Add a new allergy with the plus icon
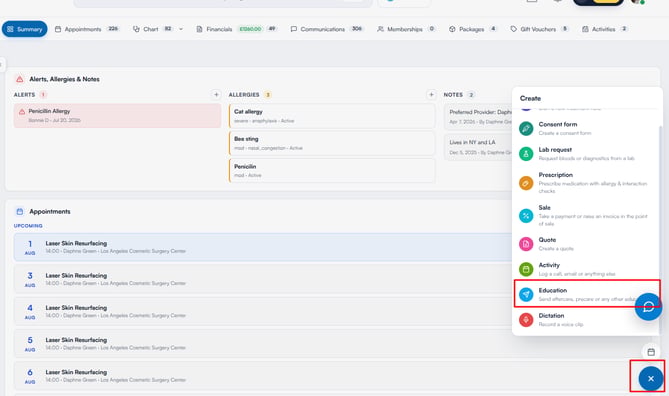 click(x=431, y=94)
